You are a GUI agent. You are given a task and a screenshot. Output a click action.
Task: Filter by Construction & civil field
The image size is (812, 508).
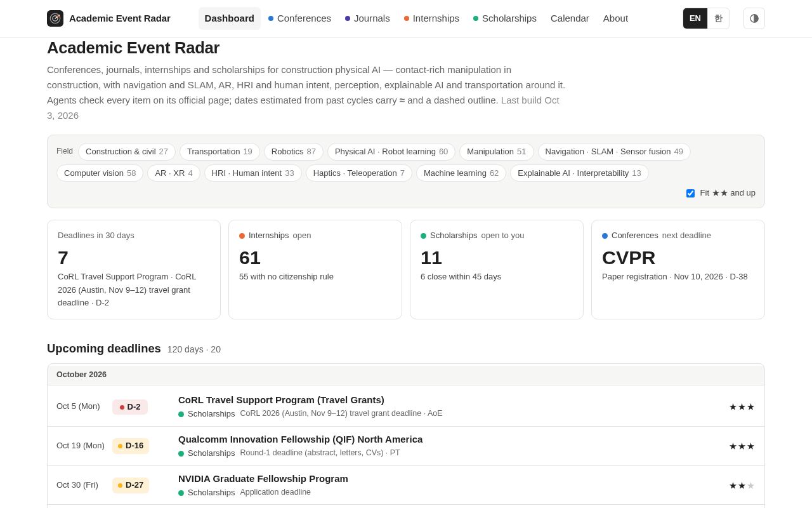pyautogui.click(x=127, y=152)
